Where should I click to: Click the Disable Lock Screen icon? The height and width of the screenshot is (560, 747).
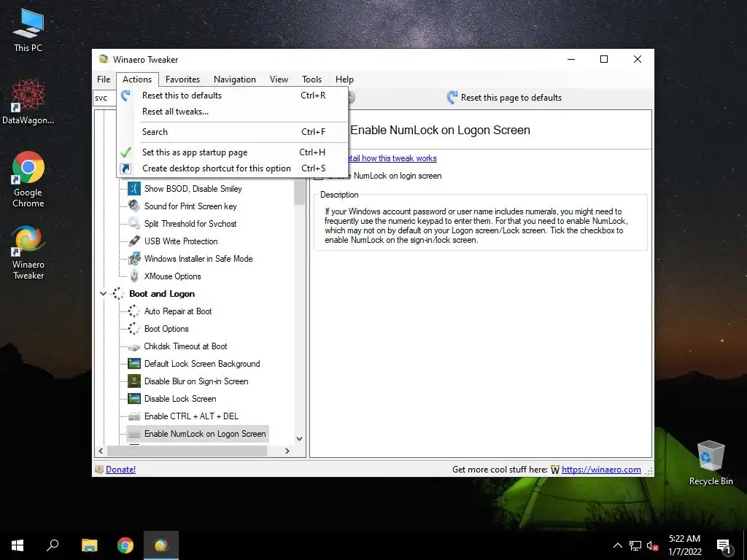tap(134, 399)
